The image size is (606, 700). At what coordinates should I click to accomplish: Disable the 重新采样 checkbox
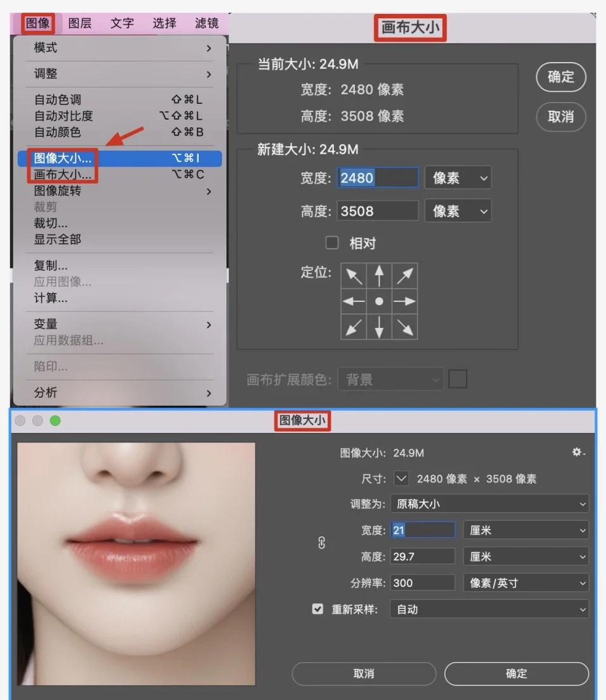tap(317, 609)
